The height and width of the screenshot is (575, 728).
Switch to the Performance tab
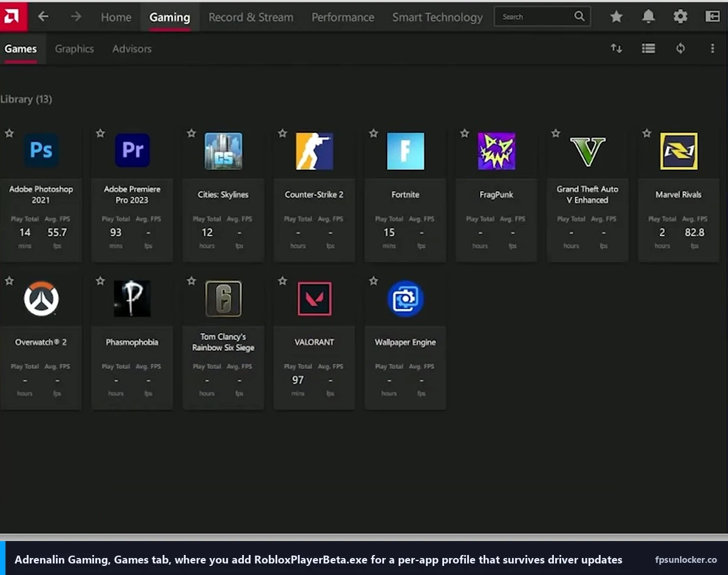coord(343,17)
